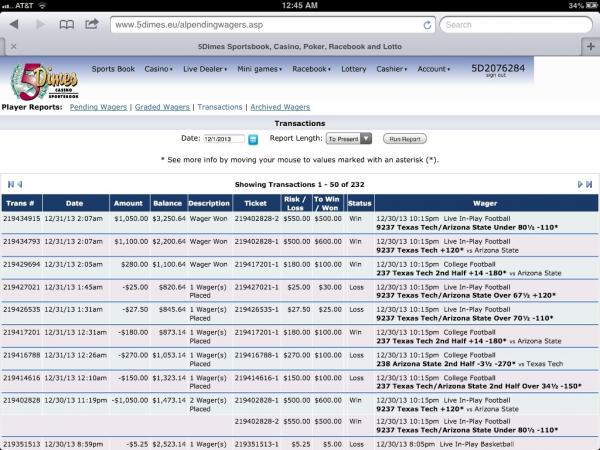The image size is (600, 450).
Task: Go to first page of transactions
Action: point(12,184)
